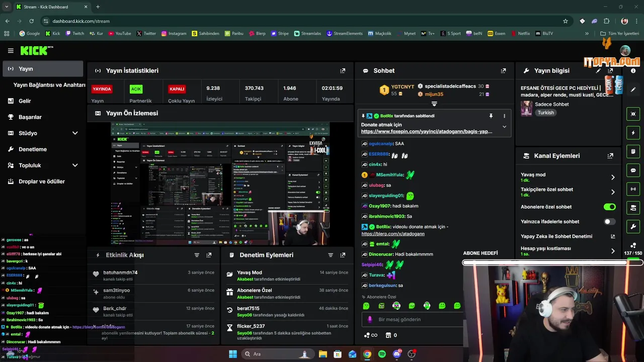Open File Explorer from the taskbar
This screenshot has height=362, width=644.
[323, 354]
